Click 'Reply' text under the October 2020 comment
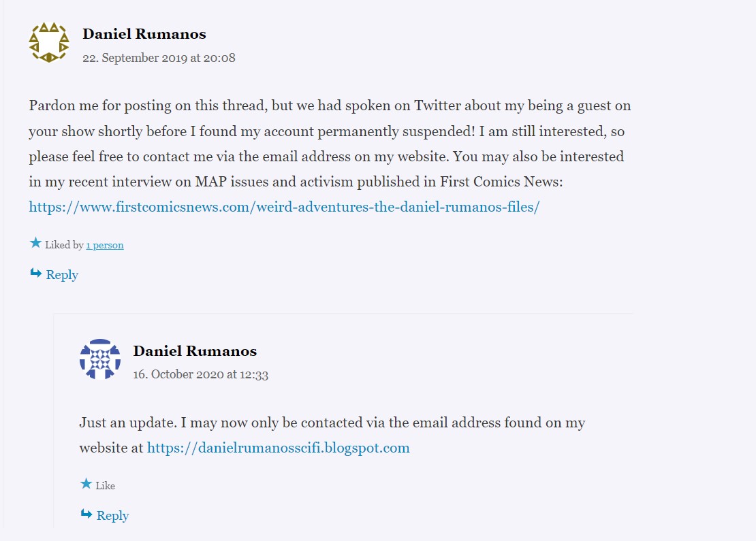This screenshot has height=541, width=756. click(113, 515)
